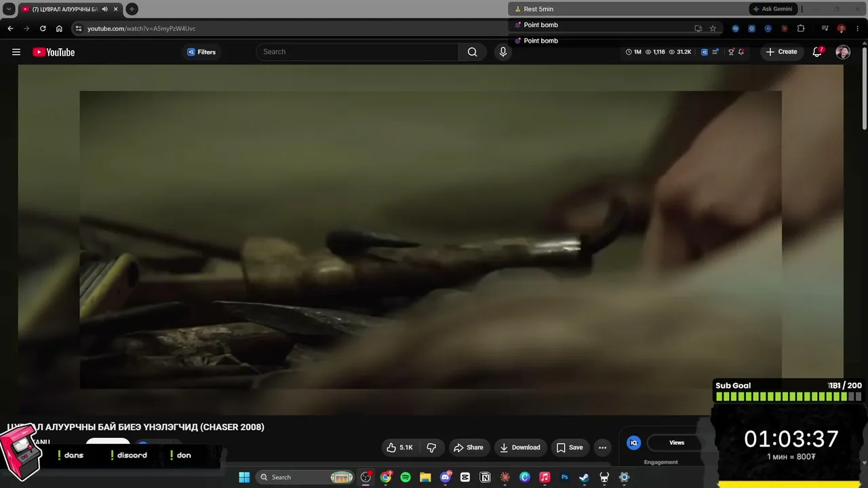Launch Notion from the taskbar
Image resolution: width=868 pixels, height=488 pixels.
coord(485,477)
